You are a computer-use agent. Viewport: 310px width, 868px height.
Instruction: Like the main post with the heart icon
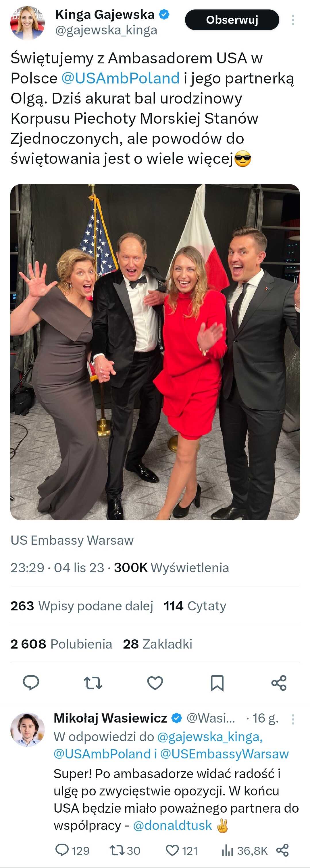tap(155, 683)
